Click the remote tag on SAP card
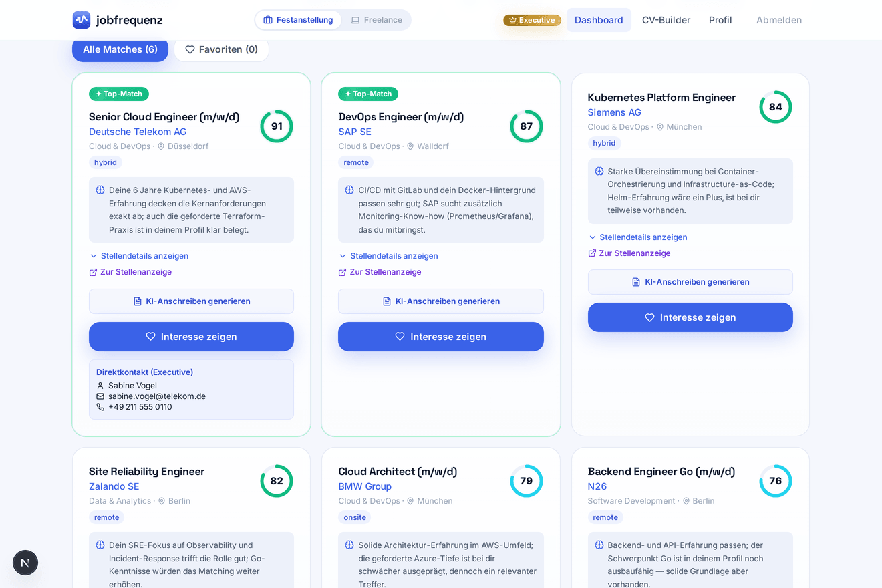Screen dimensions: 882x588 pyautogui.click(x=356, y=162)
